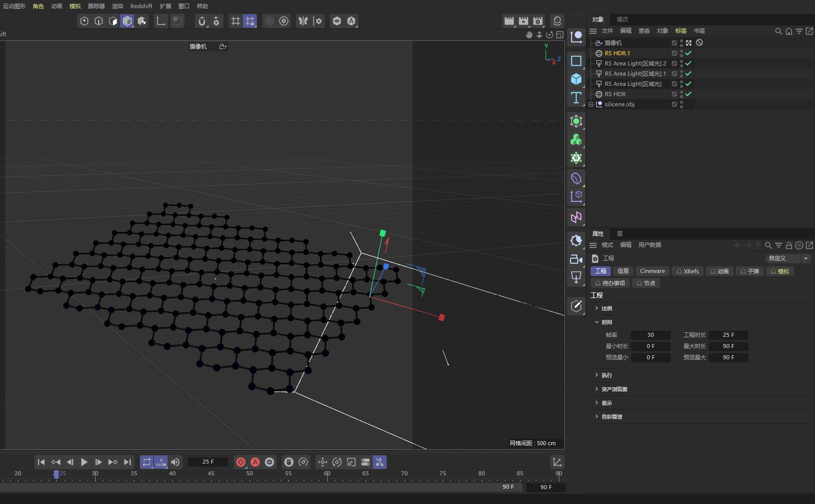
Task: Disable RS HDR.1 green enable checkmark
Action: click(689, 53)
